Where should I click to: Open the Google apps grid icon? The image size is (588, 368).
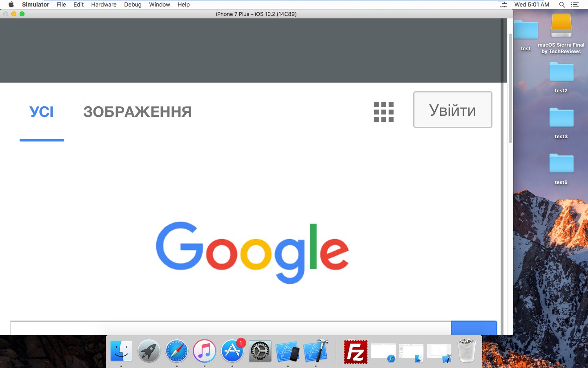pyautogui.click(x=384, y=112)
